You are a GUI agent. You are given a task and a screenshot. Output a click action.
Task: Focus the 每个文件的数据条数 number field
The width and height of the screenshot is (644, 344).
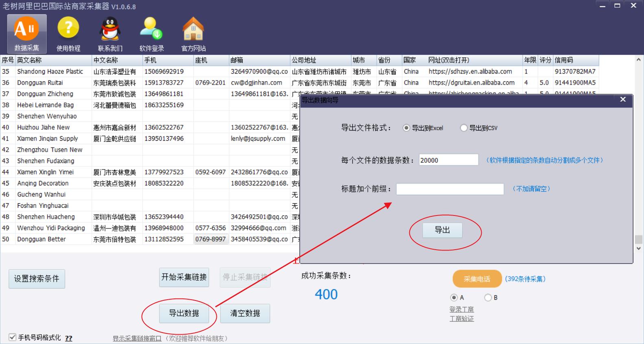(x=448, y=160)
